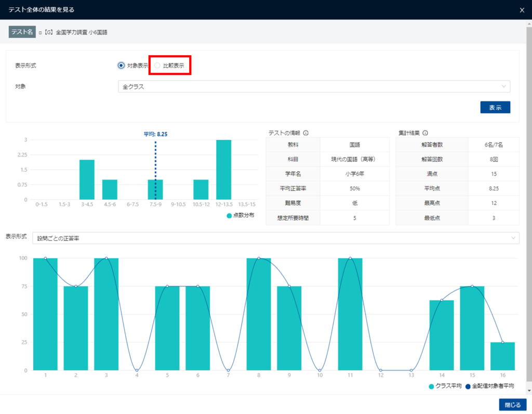Toggle the 点数分布 legend swatch
The height and width of the screenshot is (414, 532).
pyautogui.click(x=229, y=216)
